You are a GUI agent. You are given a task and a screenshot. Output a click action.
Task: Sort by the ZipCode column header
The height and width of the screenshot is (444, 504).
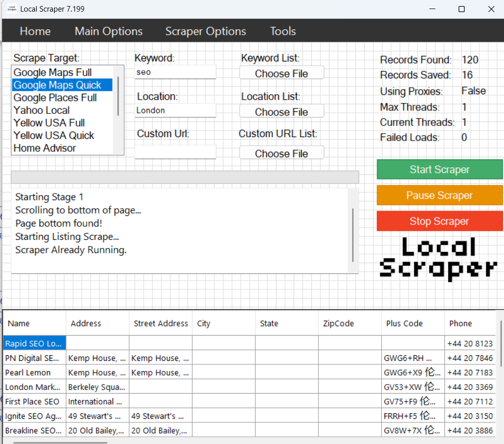(350, 323)
